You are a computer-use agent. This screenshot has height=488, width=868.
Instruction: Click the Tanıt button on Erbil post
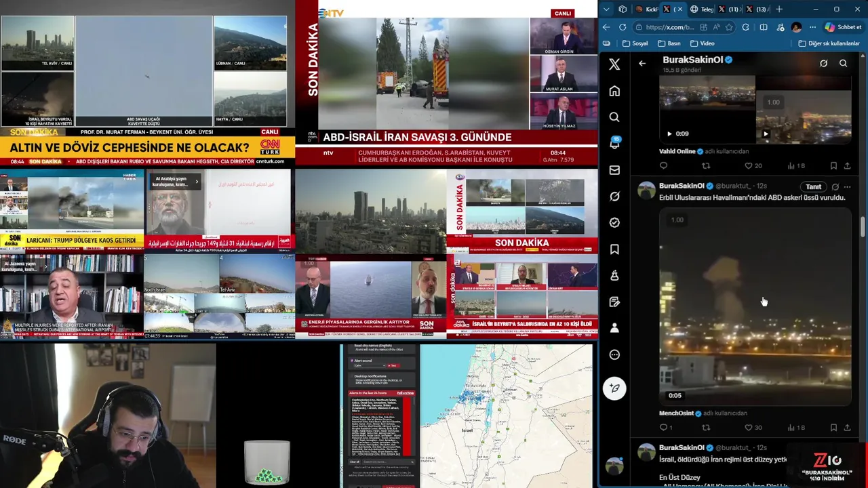click(x=813, y=186)
